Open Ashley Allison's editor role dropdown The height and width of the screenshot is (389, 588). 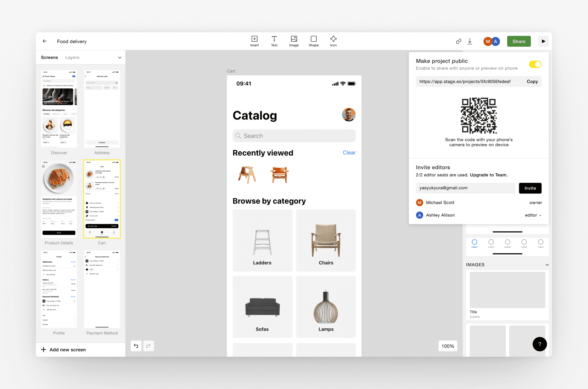click(533, 215)
